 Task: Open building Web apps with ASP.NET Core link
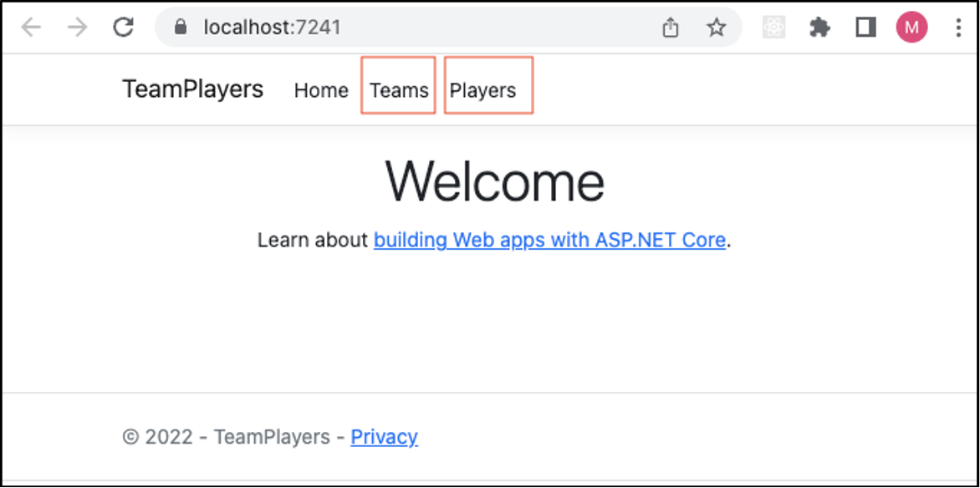point(549,240)
